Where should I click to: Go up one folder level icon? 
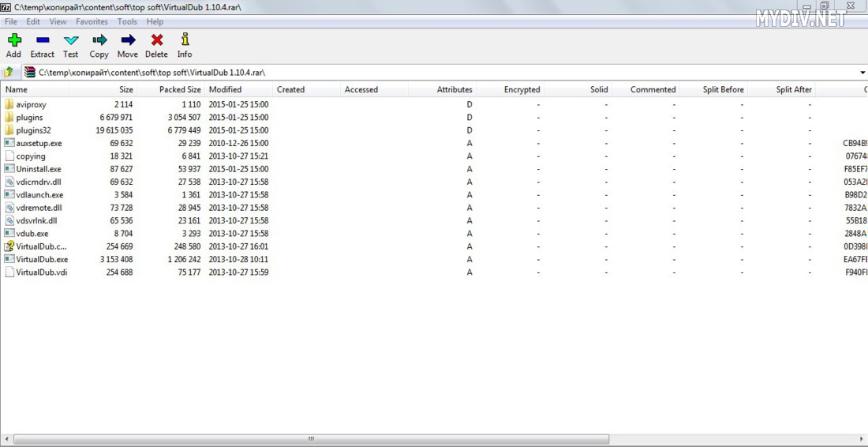pyautogui.click(x=9, y=72)
